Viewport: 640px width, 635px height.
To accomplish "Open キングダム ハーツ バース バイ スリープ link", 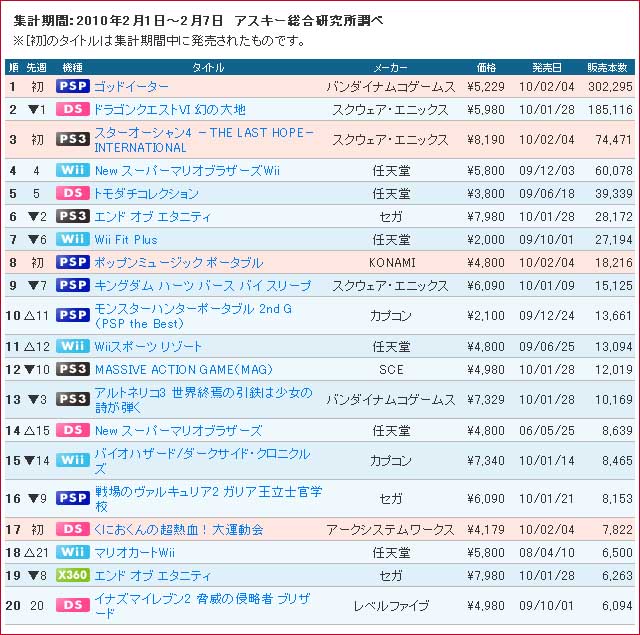I will (x=202, y=285).
